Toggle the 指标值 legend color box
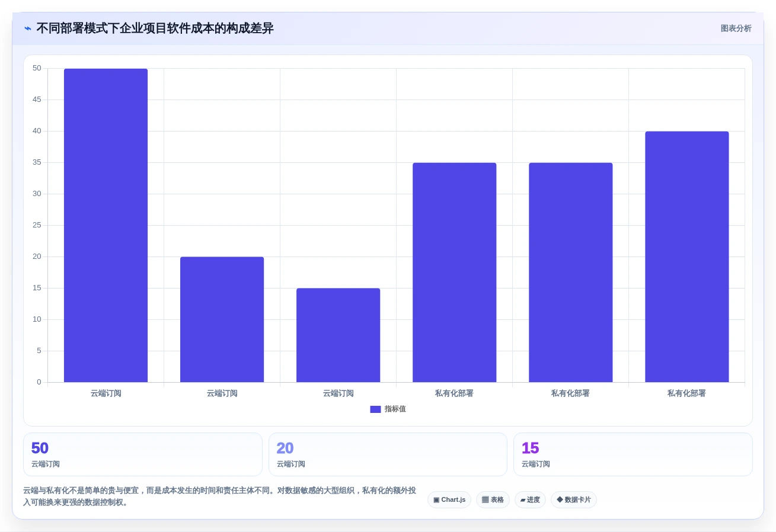This screenshot has height=532, width=776. 375,409
